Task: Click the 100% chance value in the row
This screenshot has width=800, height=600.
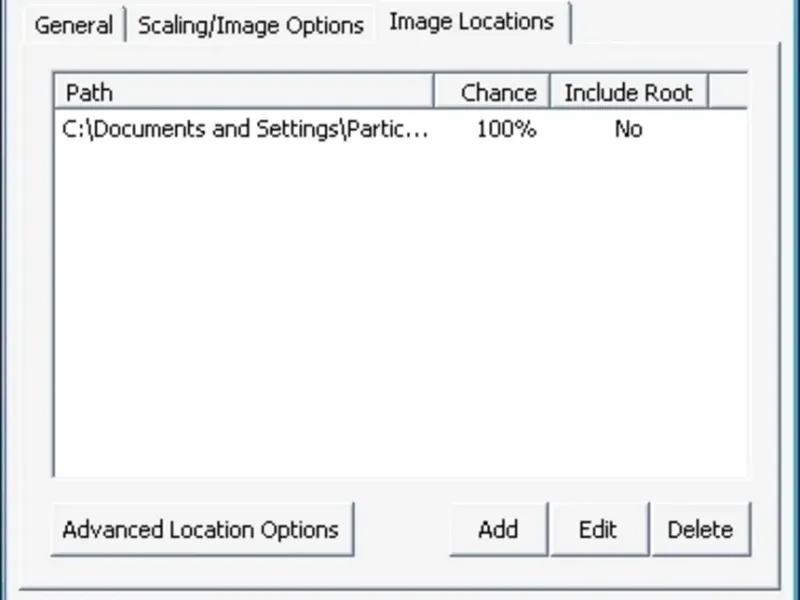Action: [x=506, y=129]
